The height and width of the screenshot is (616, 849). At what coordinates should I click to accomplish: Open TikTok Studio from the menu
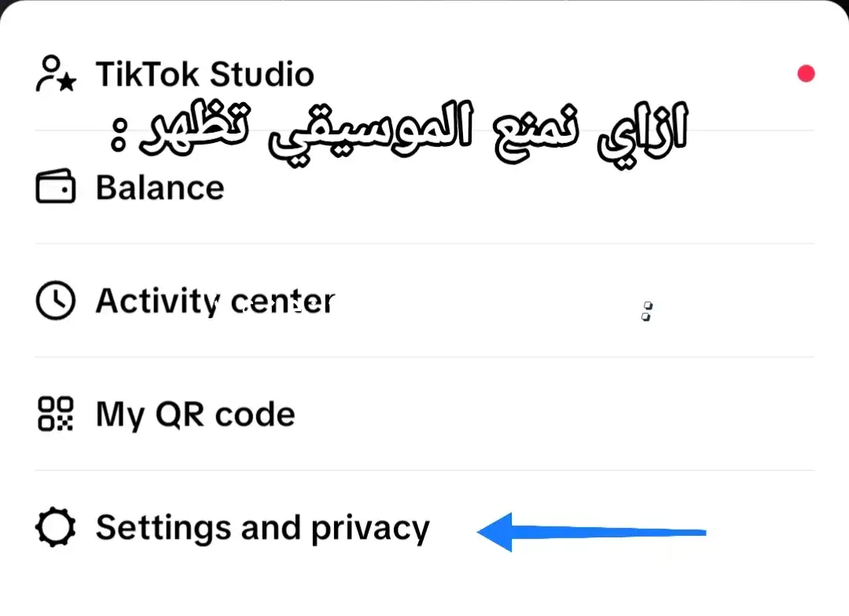pyautogui.click(x=424, y=74)
